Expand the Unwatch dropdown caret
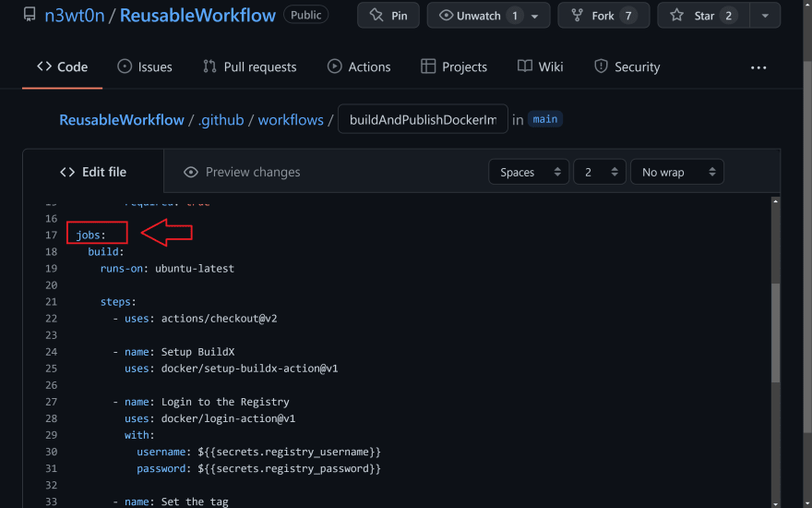Image resolution: width=812 pixels, height=508 pixels. pos(535,16)
